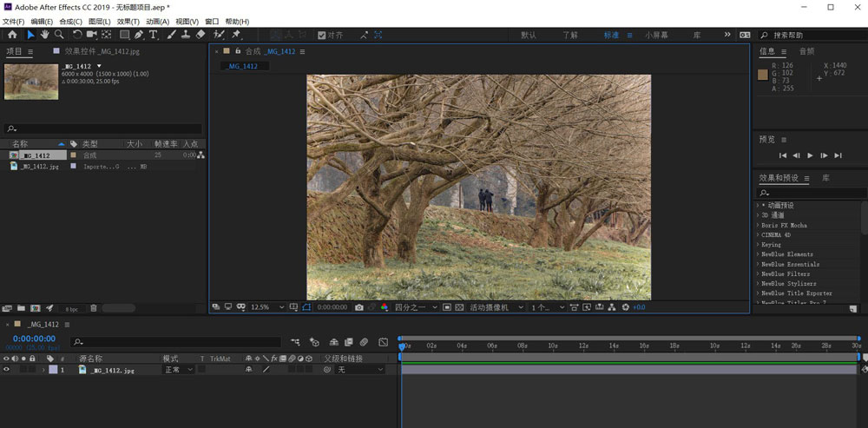Click the reset exposure icon
This screenshot has height=428, width=868.
[626, 307]
